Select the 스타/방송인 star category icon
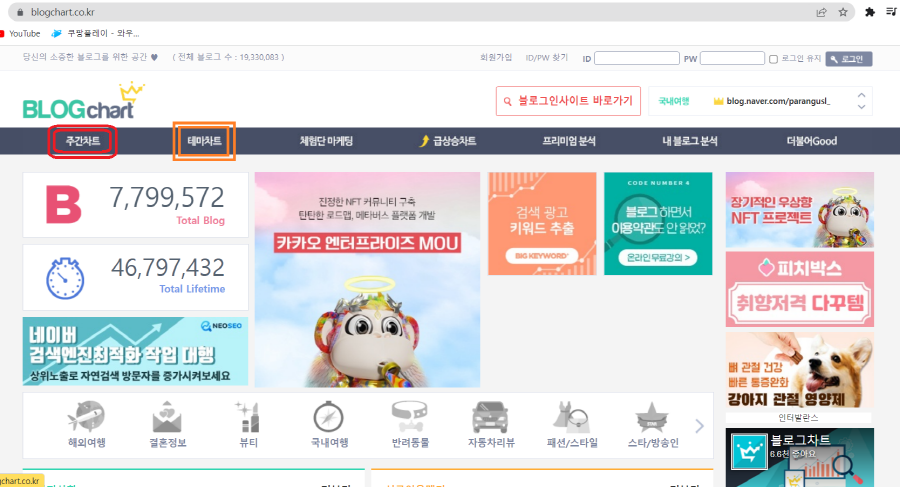Image resolution: width=900 pixels, height=487 pixels. tap(652, 417)
